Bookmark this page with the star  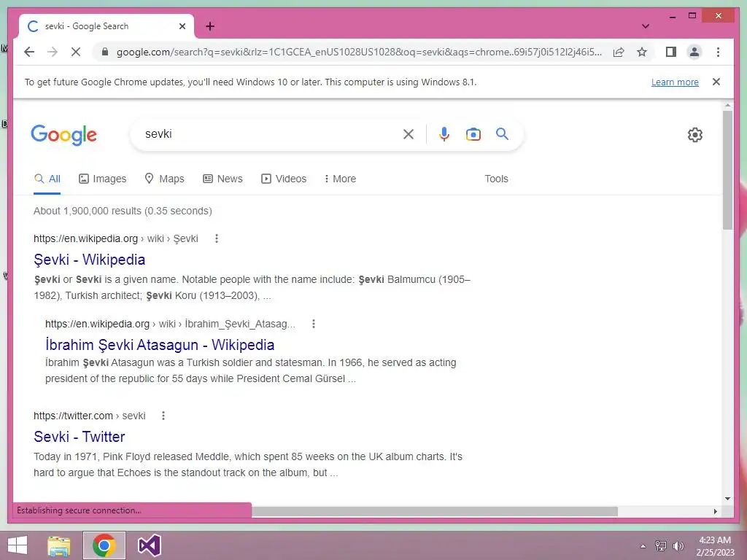[x=642, y=52]
